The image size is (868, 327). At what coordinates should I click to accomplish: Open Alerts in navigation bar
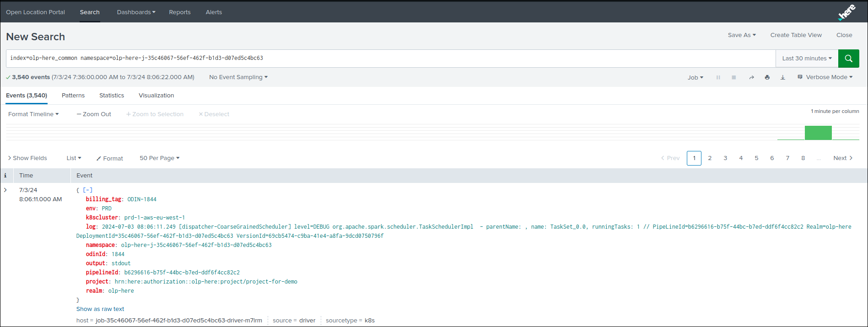click(214, 12)
